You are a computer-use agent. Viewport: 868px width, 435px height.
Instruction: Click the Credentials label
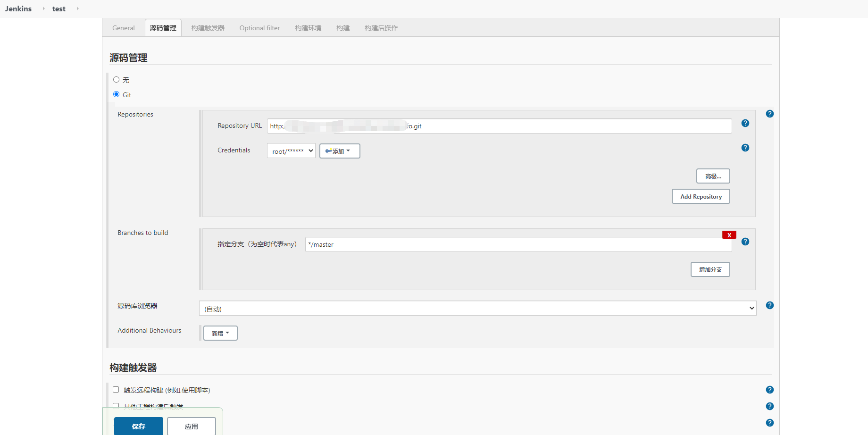[x=234, y=150]
